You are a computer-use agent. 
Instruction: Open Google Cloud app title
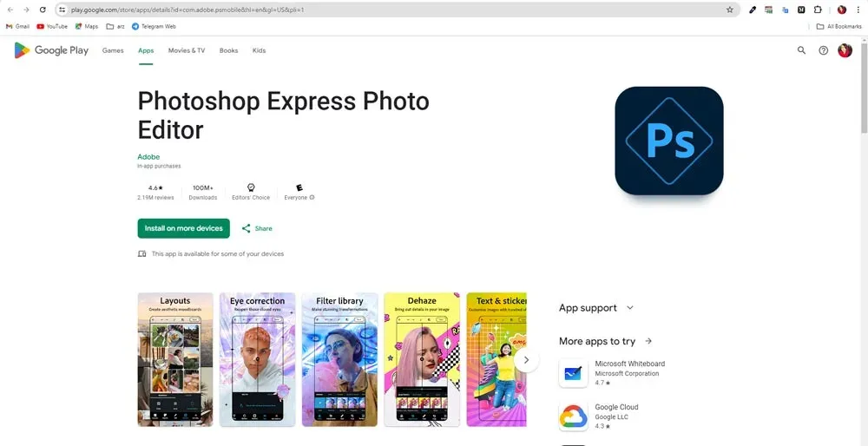616,407
